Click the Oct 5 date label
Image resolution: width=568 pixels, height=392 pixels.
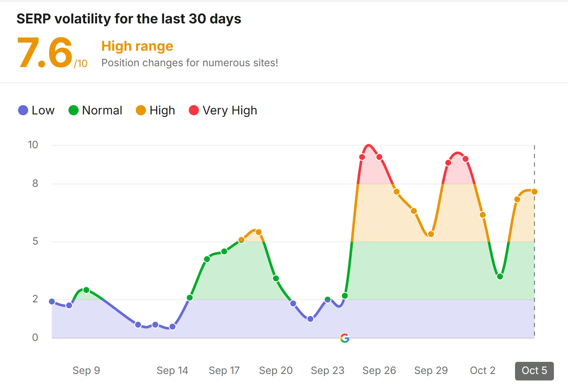coord(534,371)
